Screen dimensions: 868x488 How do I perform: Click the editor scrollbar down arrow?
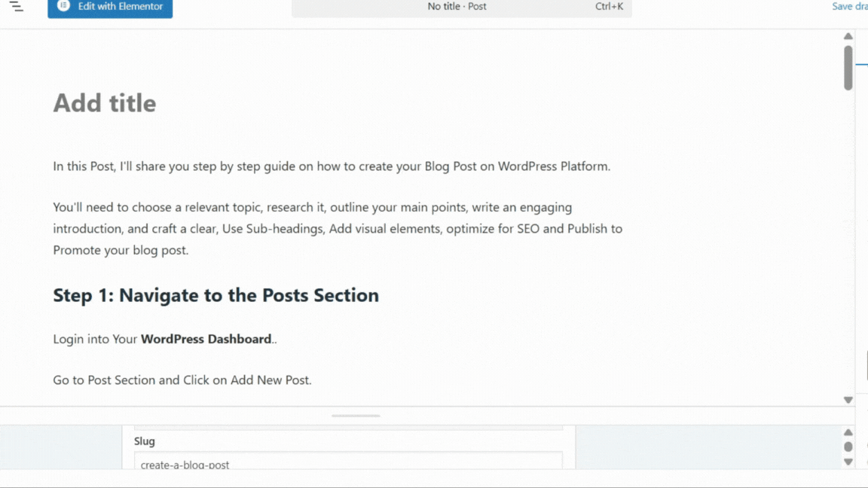coord(848,399)
